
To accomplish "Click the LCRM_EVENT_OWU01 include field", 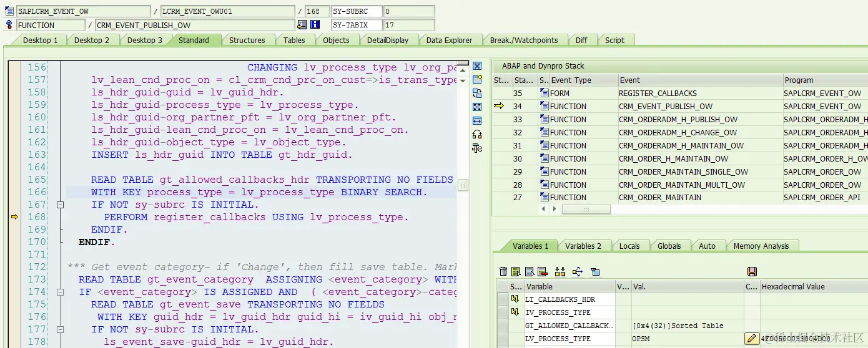I will (x=227, y=11).
